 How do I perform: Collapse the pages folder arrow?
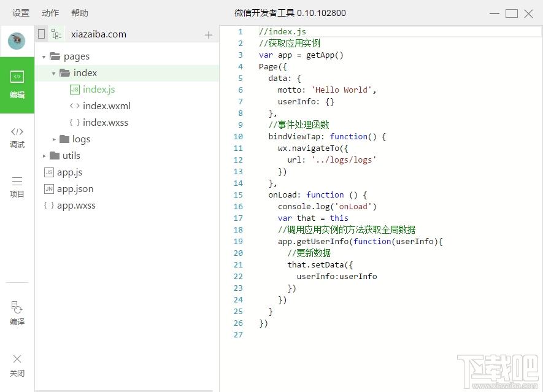coord(44,57)
